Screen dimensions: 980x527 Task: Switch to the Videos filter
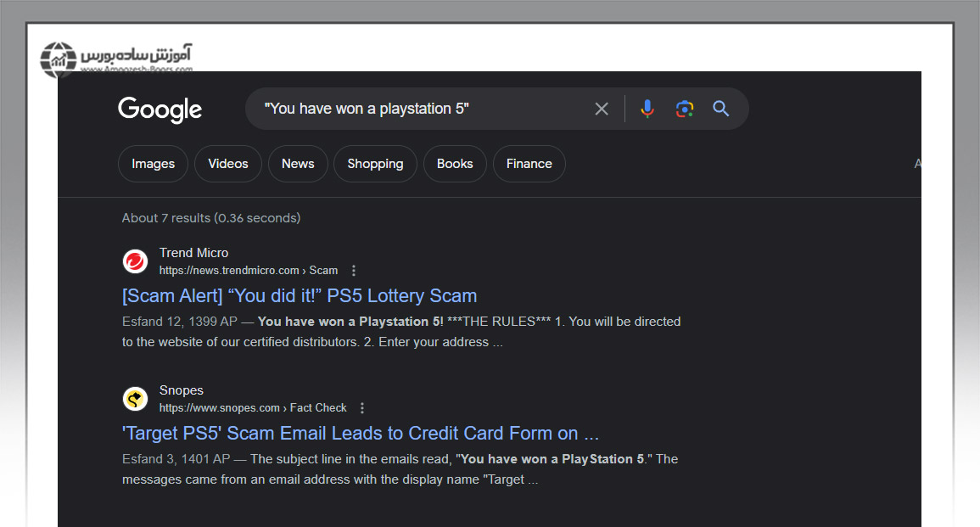point(228,164)
